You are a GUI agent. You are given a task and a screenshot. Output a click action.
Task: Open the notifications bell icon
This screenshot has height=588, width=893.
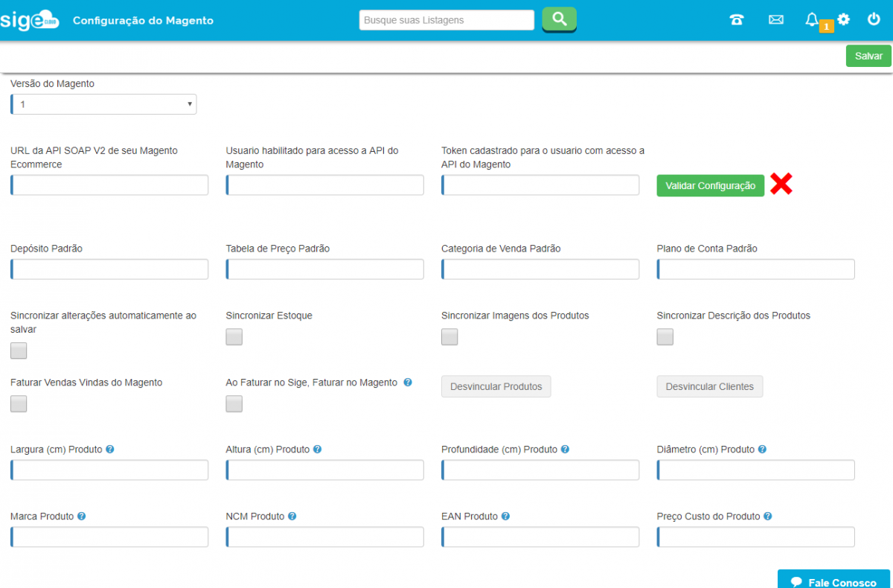tap(812, 19)
